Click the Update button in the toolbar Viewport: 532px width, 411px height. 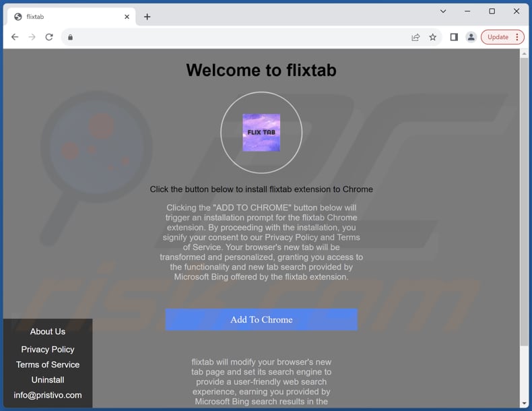(x=498, y=37)
